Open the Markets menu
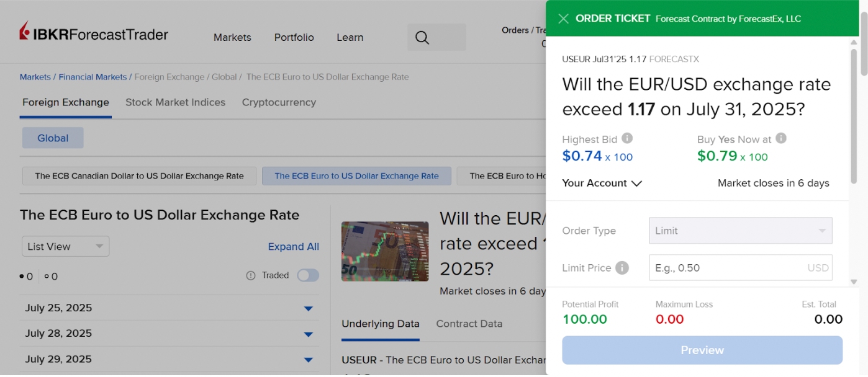The image size is (868, 377). pos(232,37)
